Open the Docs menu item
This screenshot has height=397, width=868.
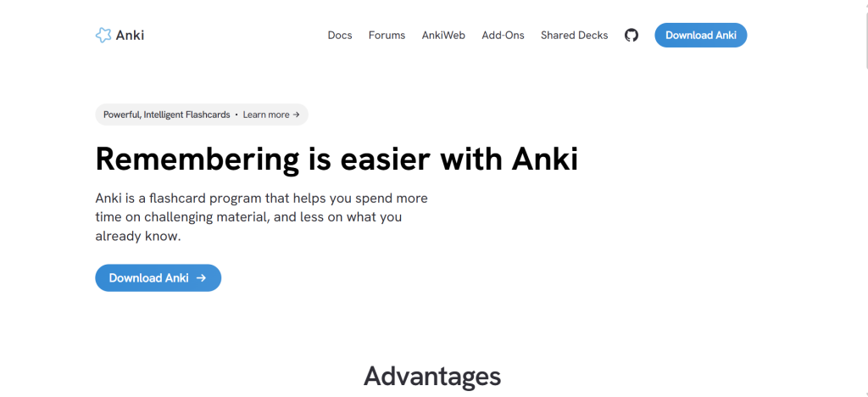(x=340, y=35)
